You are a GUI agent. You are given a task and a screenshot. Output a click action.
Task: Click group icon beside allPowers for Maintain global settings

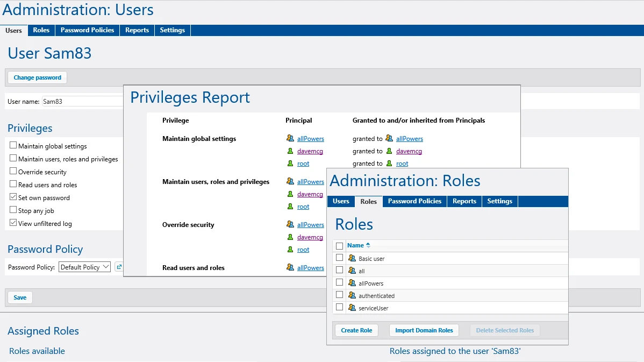point(290,138)
